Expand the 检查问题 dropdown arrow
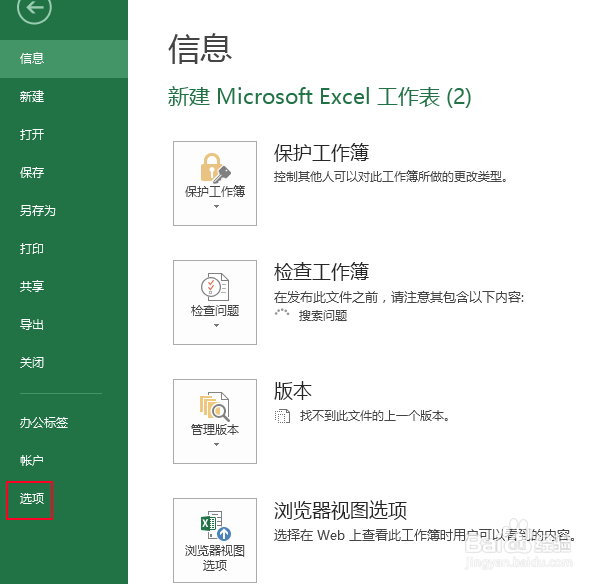Viewport: 607px width, 584px height. click(216, 325)
